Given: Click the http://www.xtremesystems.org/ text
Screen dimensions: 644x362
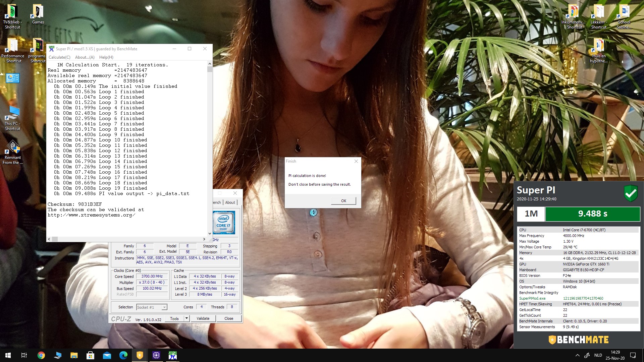Looking at the screenshot, I should coord(91,215).
